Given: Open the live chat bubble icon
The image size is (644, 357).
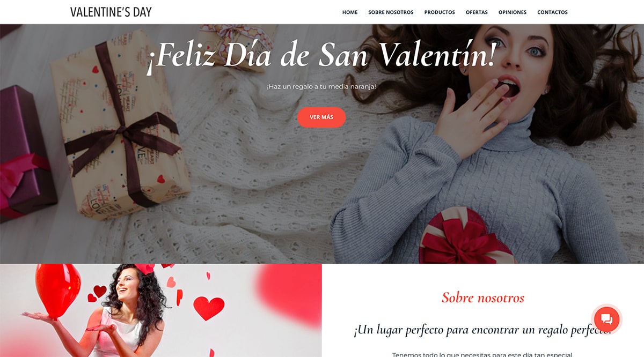Looking at the screenshot, I should coord(607,319).
